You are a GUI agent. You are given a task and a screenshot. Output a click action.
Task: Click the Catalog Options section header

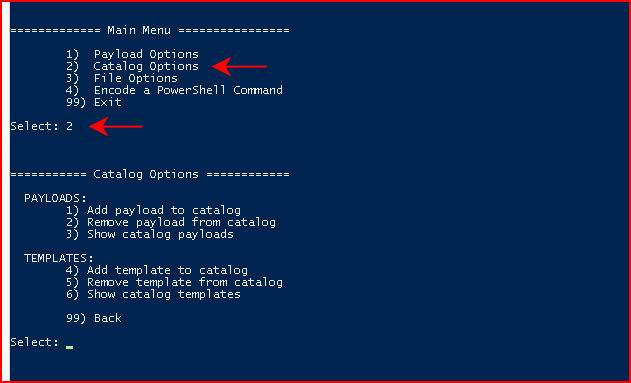[x=150, y=174]
